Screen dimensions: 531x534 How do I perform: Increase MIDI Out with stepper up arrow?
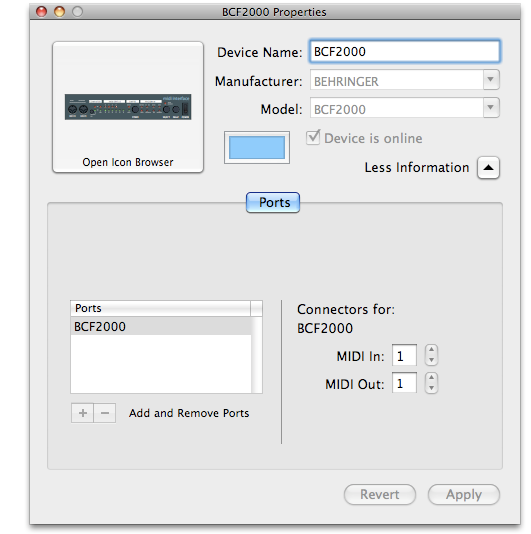tap(432, 378)
